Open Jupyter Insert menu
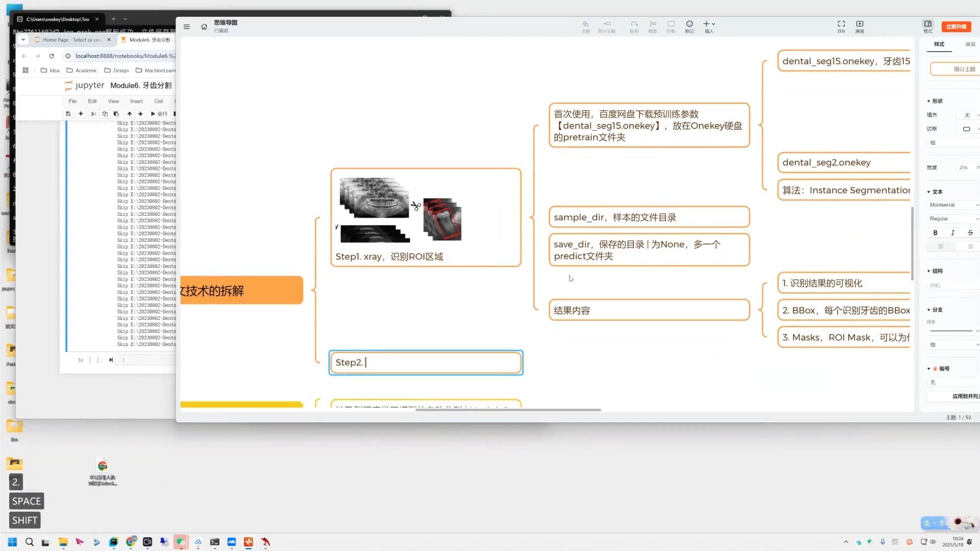Image resolution: width=980 pixels, height=551 pixels. point(136,102)
